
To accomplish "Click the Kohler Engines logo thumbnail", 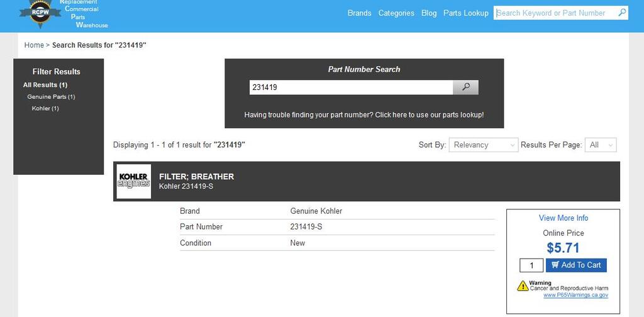I will point(133,182).
